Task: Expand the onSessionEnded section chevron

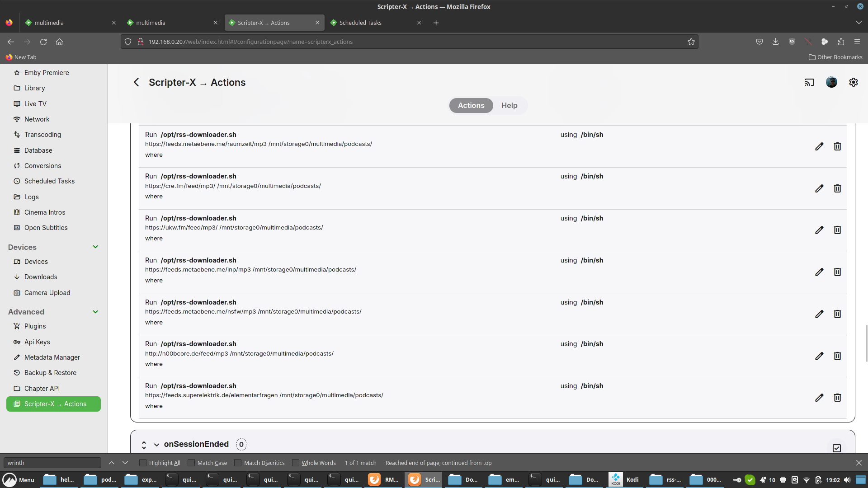Action: point(156,445)
